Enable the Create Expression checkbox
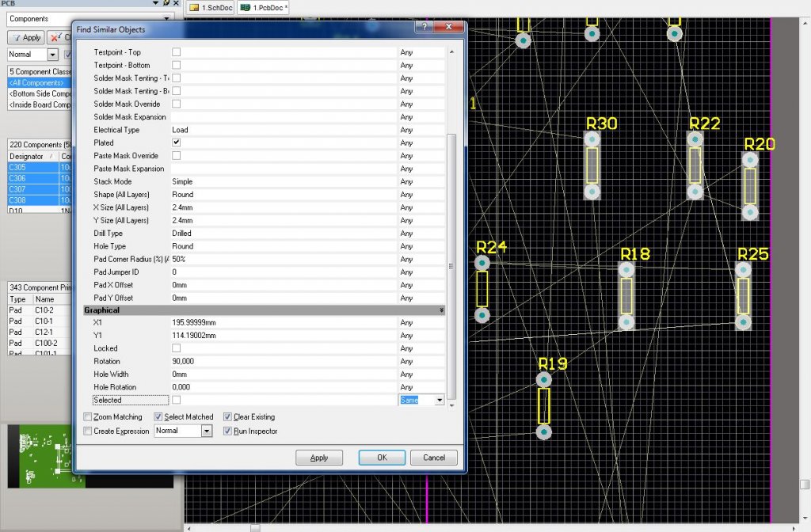The height and width of the screenshot is (532, 811). pos(88,431)
